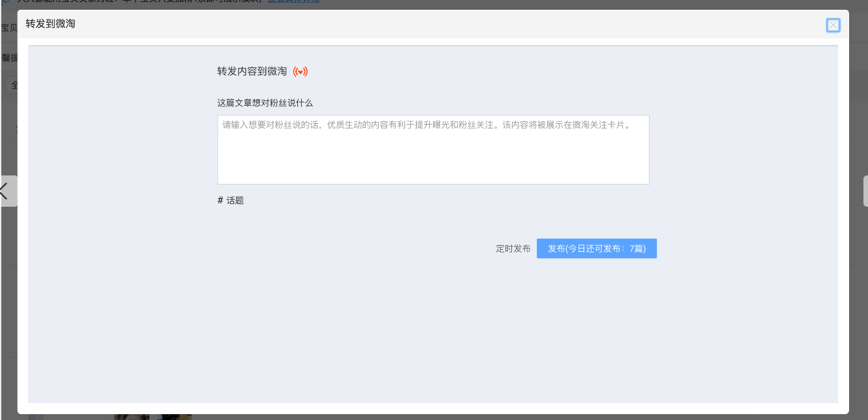Screen dimensions: 868x420
Task: Close the 转发到微淘 dialog with X
Action: point(833,25)
